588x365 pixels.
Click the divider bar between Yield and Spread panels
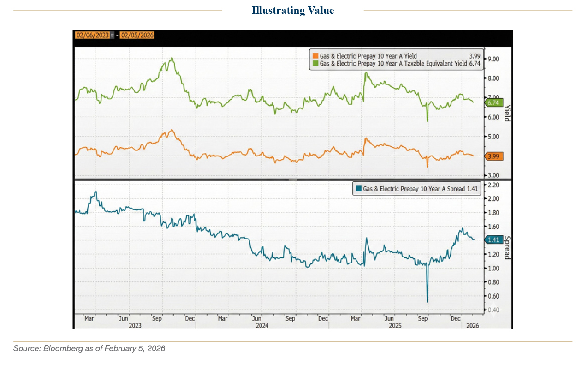[x=292, y=179]
